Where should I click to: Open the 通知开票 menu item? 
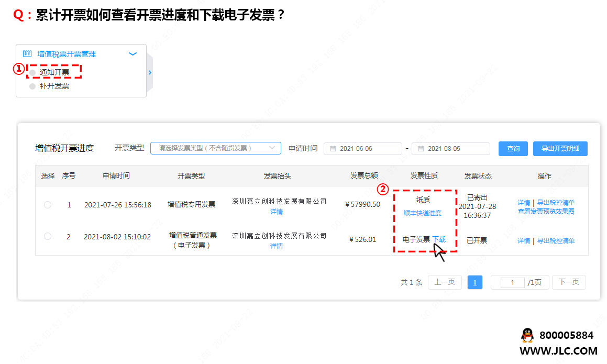coord(54,72)
